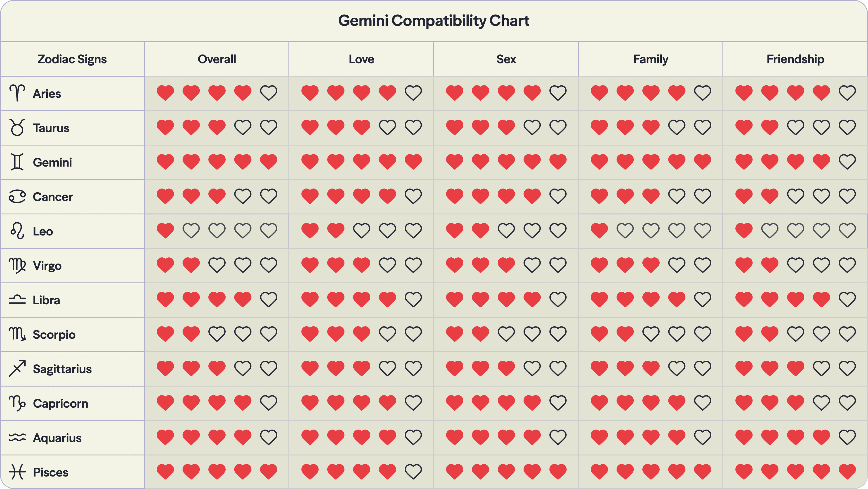Image resolution: width=868 pixels, height=489 pixels.
Task: Click the Gemini Compatibility Chart title
Action: pos(434,21)
